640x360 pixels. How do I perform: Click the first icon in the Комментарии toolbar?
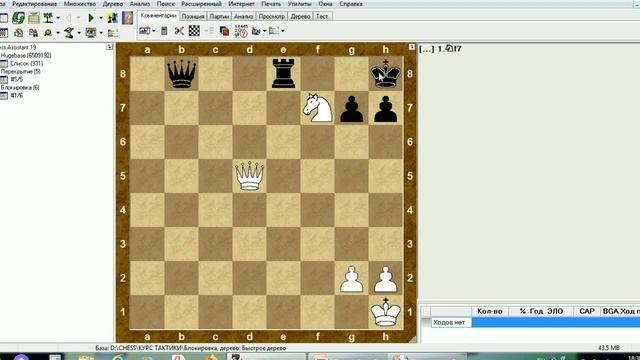pyautogui.click(x=144, y=31)
